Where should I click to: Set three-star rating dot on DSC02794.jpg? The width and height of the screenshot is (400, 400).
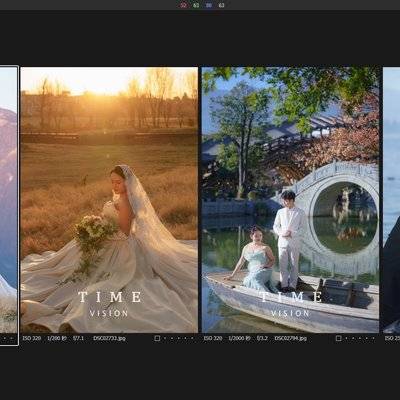(360, 338)
